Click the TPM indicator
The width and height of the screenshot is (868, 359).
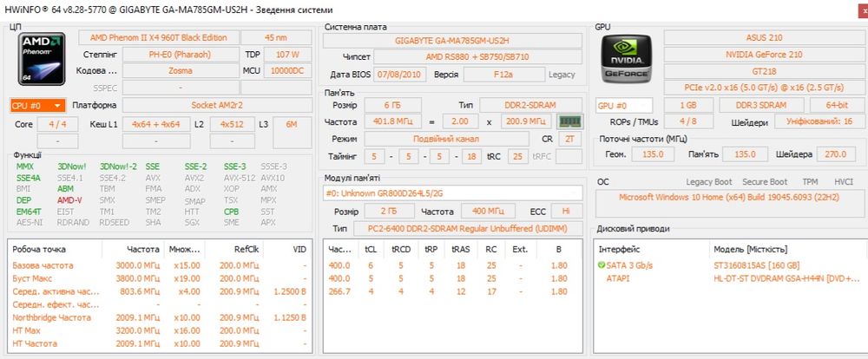click(810, 182)
